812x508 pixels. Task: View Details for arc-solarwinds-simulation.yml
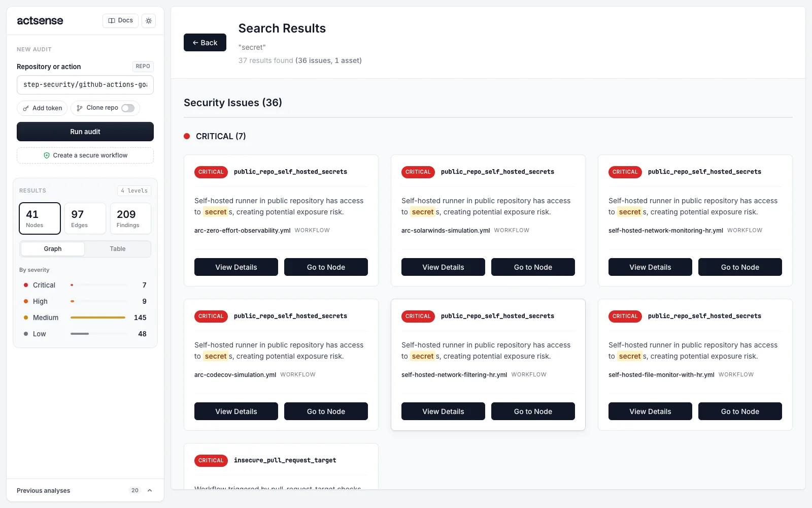(443, 267)
